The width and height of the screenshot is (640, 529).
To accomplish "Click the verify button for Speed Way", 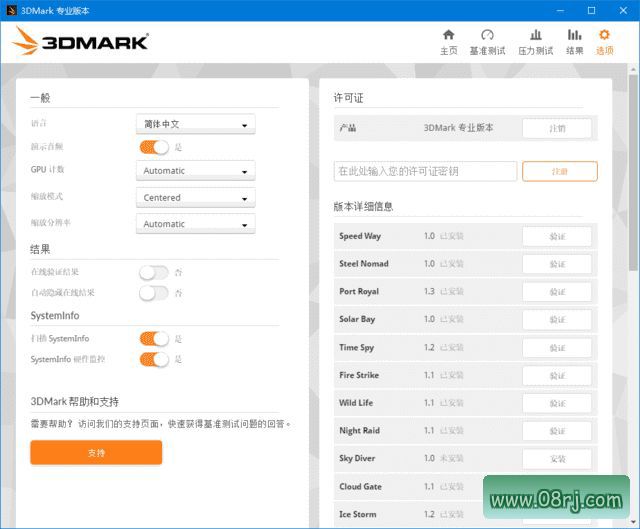I will pos(557,236).
